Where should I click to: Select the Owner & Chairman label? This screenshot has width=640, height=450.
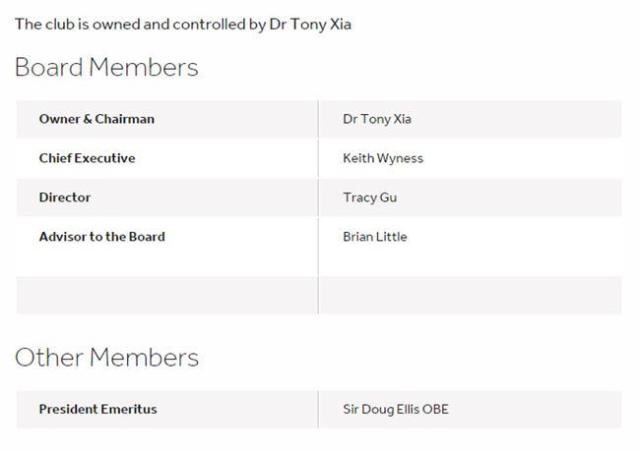tap(97, 119)
